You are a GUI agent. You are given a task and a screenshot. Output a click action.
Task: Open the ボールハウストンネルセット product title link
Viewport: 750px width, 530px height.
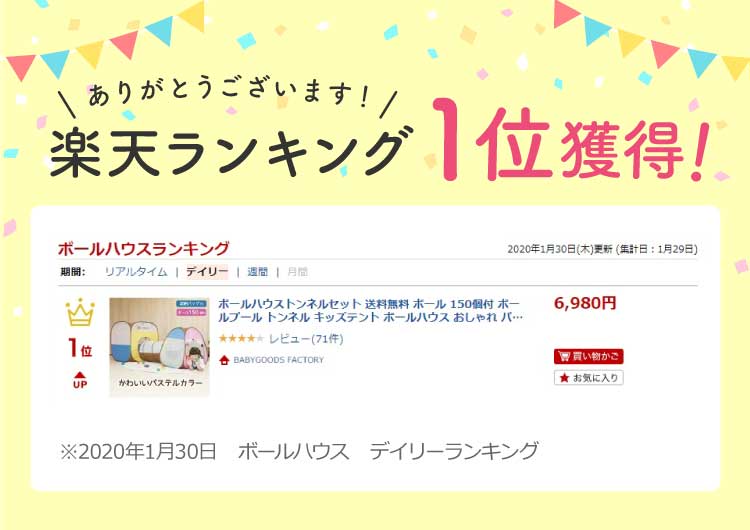pos(370,310)
